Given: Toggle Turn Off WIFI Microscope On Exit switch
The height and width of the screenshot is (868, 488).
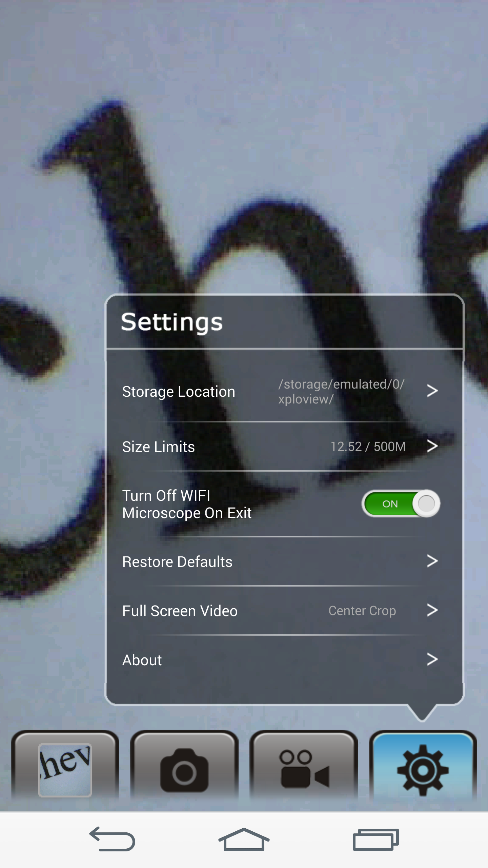Looking at the screenshot, I should (401, 504).
